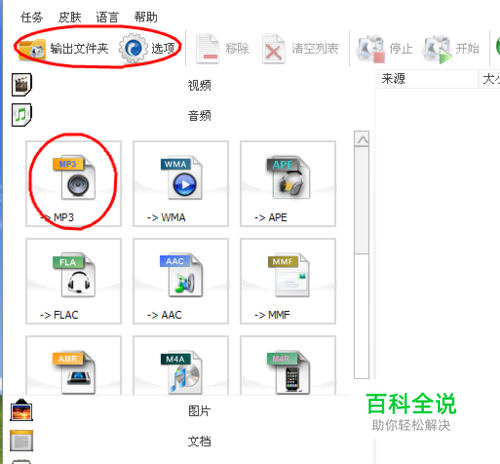Choose the -> MP3 conversion icon
This screenshot has height=464, width=500.
[74, 184]
